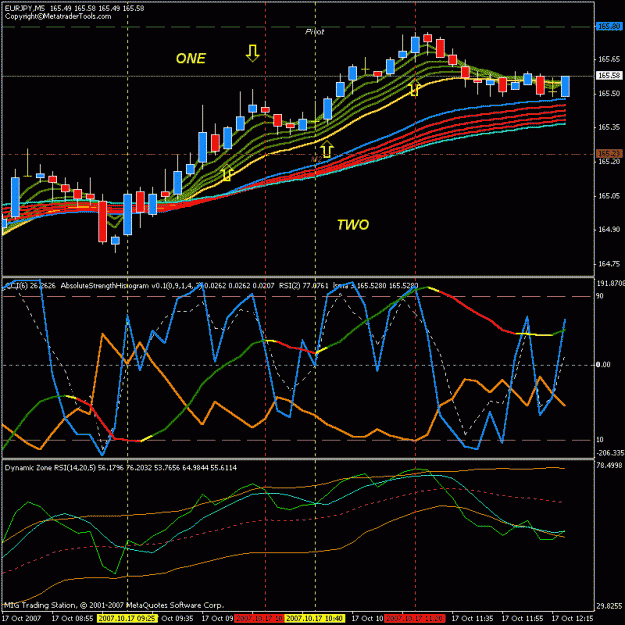This screenshot has width=625, height=625.
Task: Select the M2 level label
Action: pyautogui.click(x=316, y=159)
